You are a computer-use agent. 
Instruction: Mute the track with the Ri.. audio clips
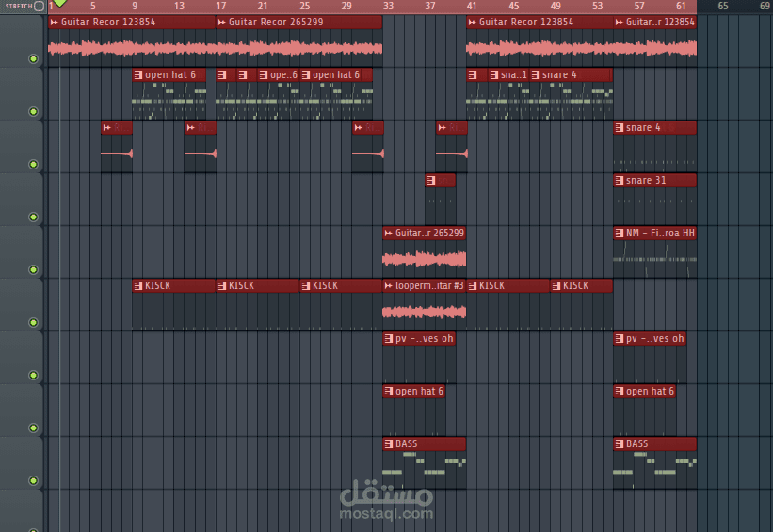tap(33, 164)
